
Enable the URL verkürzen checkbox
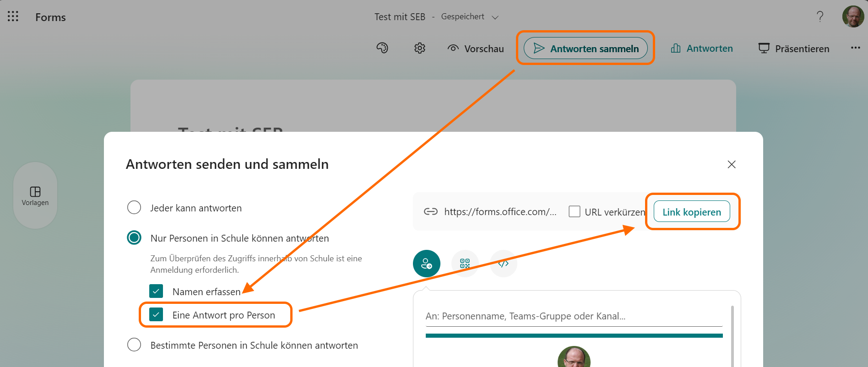[x=574, y=212]
